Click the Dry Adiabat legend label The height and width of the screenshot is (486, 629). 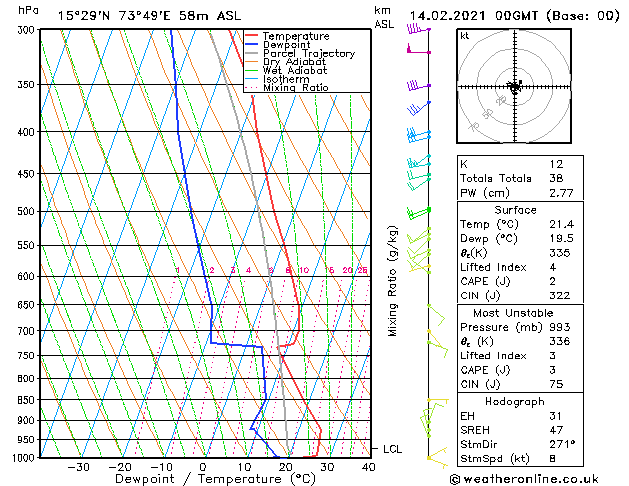point(294,62)
